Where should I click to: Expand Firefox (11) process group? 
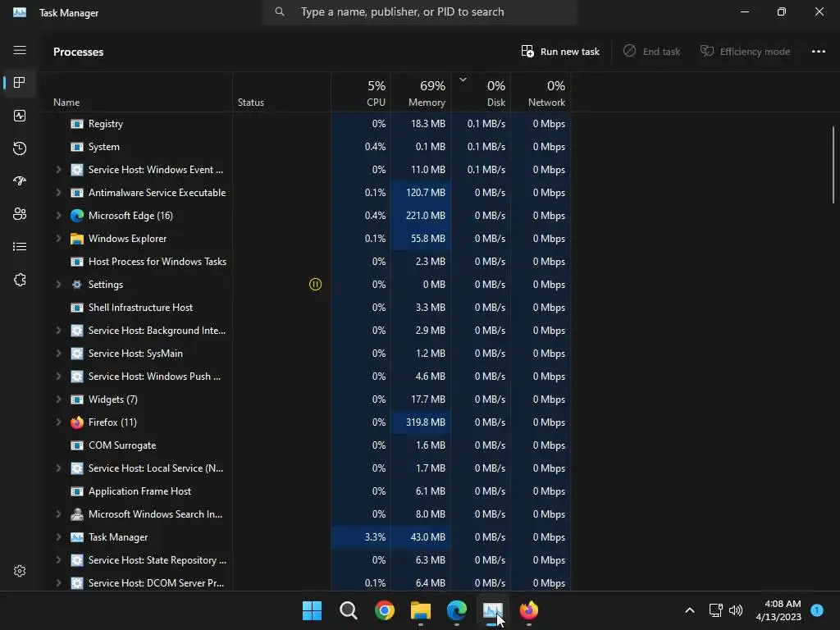pyautogui.click(x=58, y=422)
